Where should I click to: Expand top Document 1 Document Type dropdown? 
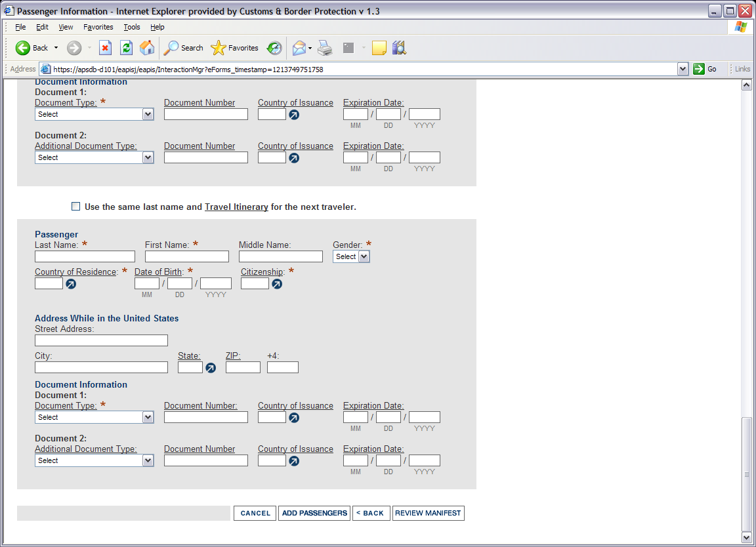click(x=148, y=114)
